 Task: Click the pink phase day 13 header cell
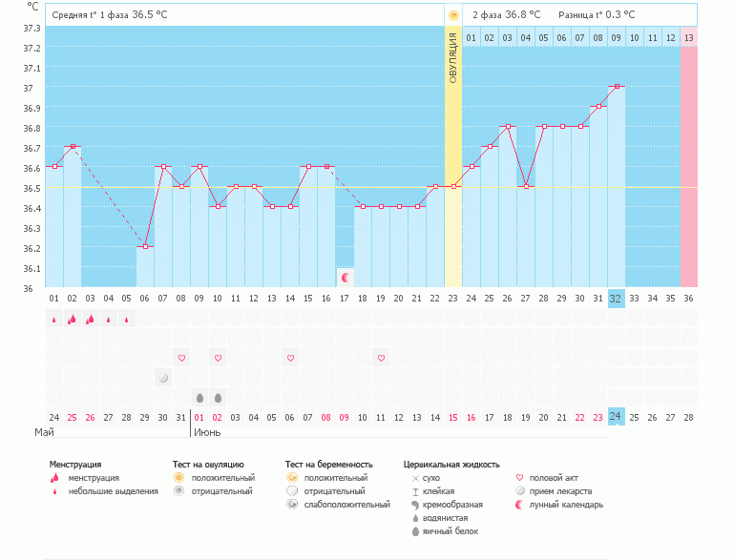pos(689,37)
